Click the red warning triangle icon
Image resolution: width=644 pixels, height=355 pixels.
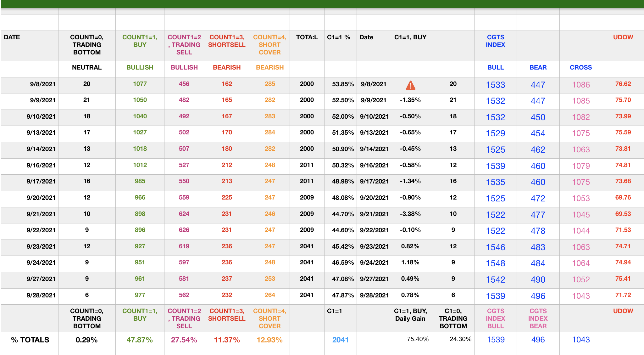click(x=410, y=85)
